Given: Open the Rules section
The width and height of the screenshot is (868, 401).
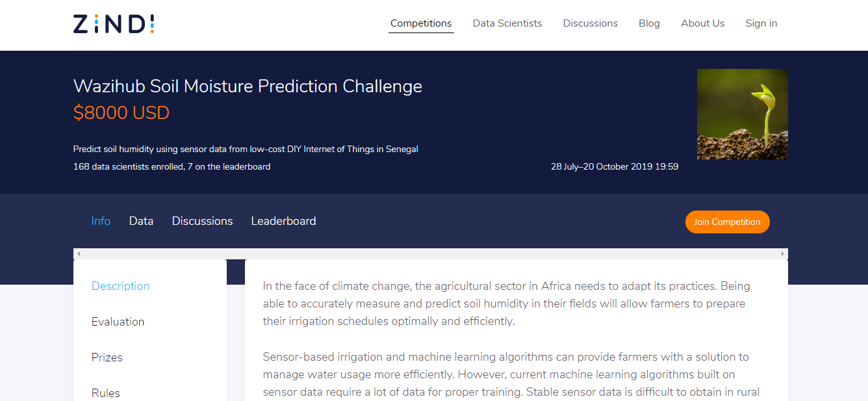Looking at the screenshot, I should 105,393.
